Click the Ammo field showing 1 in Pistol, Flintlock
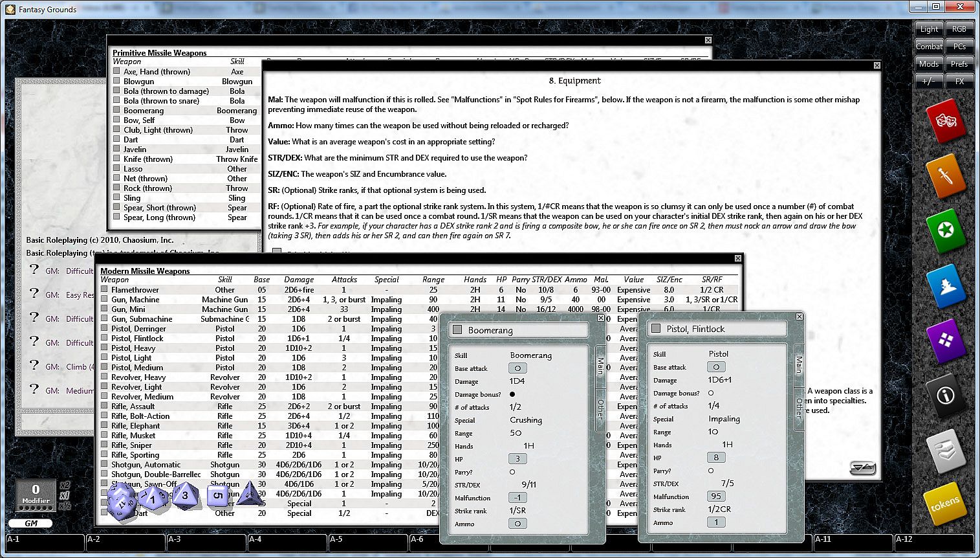 point(716,522)
